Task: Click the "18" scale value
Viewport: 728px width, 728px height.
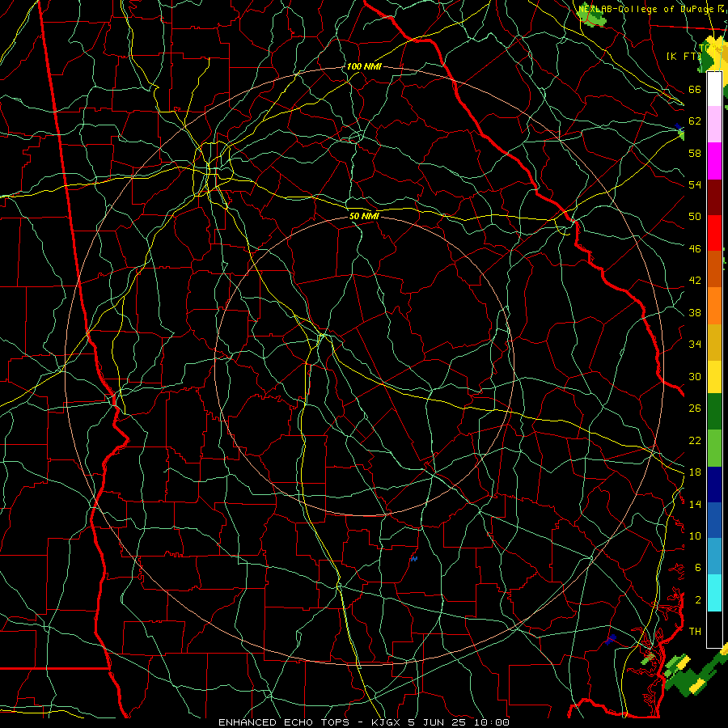Action: (695, 472)
